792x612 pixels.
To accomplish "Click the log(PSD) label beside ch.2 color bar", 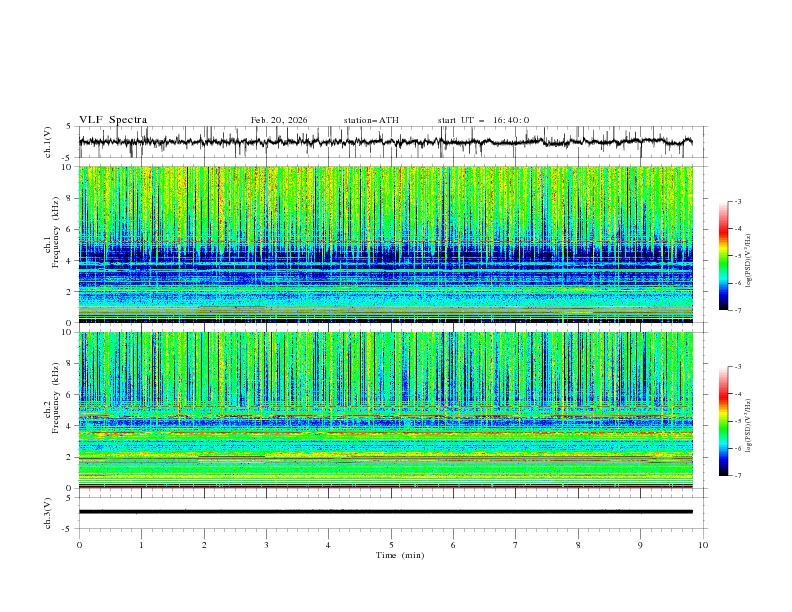I will coord(748,426).
